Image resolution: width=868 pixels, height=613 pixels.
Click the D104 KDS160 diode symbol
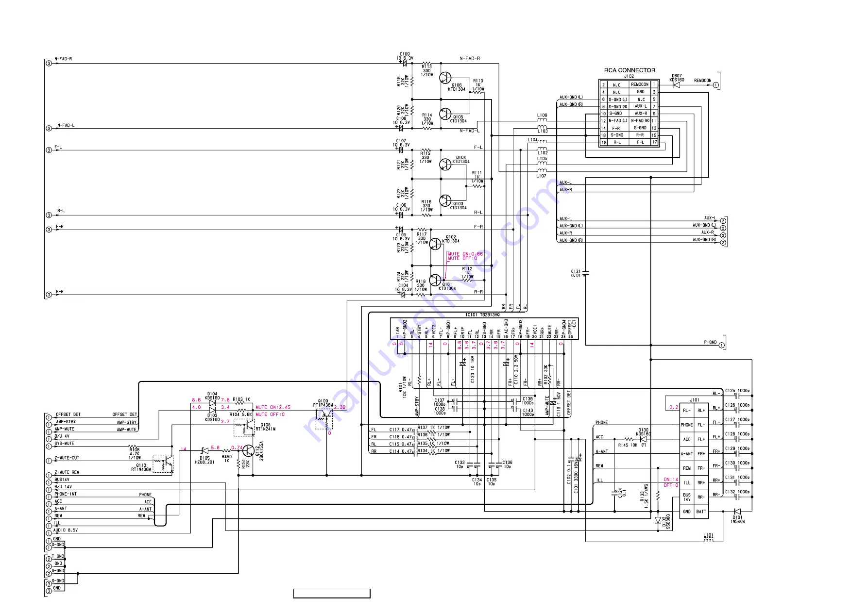[212, 403]
